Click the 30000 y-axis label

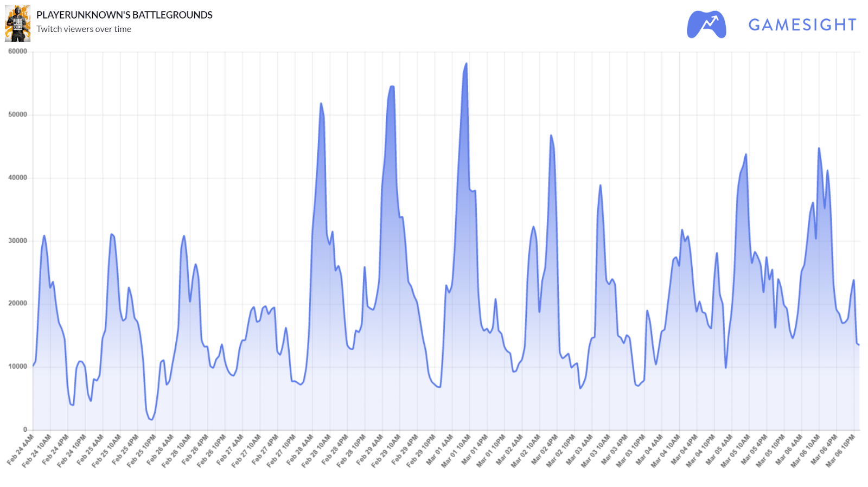(x=17, y=240)
